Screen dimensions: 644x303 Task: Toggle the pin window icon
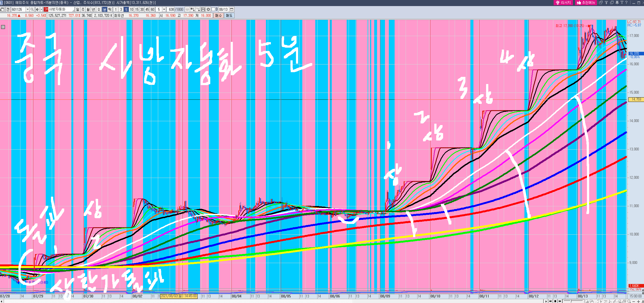click(617, 2)
